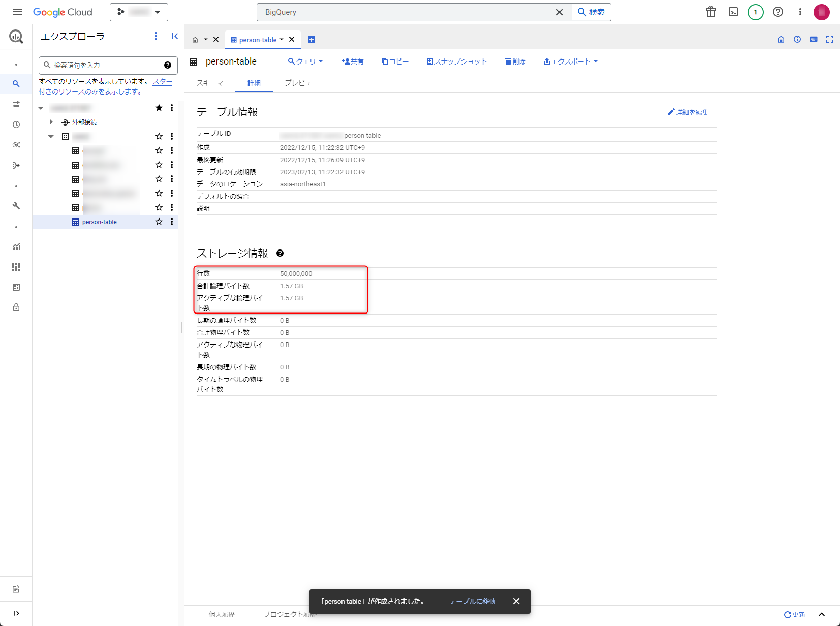
Task: Open the project selector dropdown
Action: pyautogui.click(x=139, y=12)
